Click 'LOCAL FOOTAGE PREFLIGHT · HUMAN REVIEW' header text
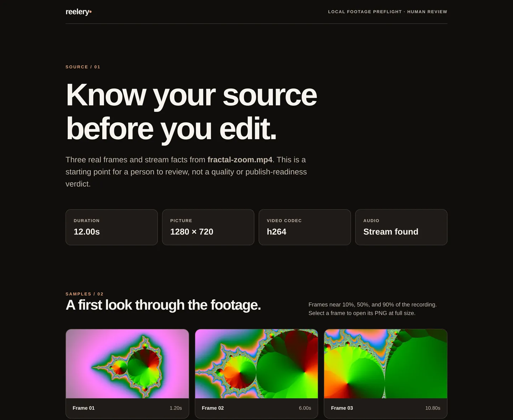This screenshot has height=420, width=513. (388, 12)
